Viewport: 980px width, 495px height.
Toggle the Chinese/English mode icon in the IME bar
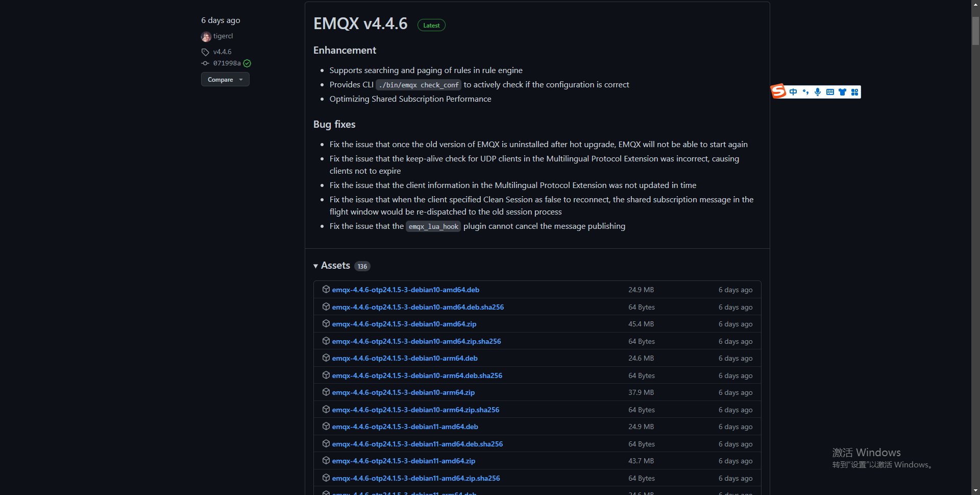(x=793, y=92)
